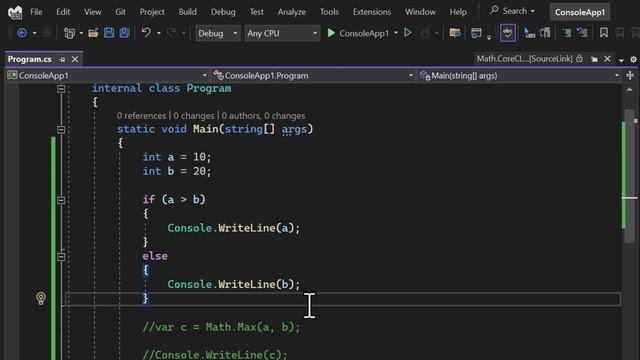Open the Test menu

pos(256,12)
